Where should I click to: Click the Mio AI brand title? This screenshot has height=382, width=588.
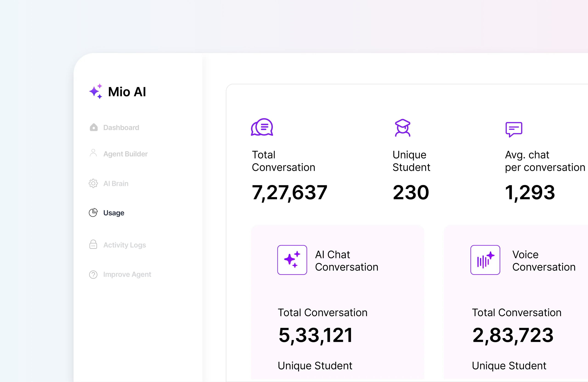[x=127, y=92]
